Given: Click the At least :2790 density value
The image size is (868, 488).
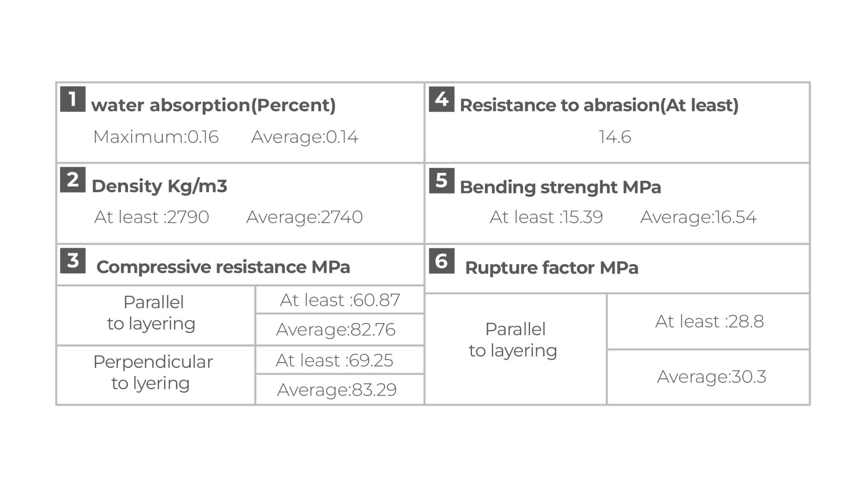Looking at the screenshot, I should point(151,217).
